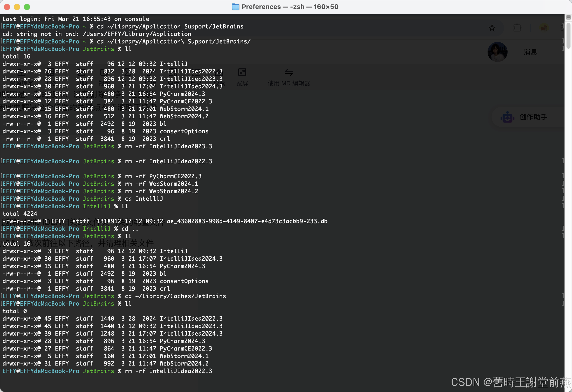572x392 pixels.
Task: Click the 创作助手 assistant button text
Action: tap(533, 117)
